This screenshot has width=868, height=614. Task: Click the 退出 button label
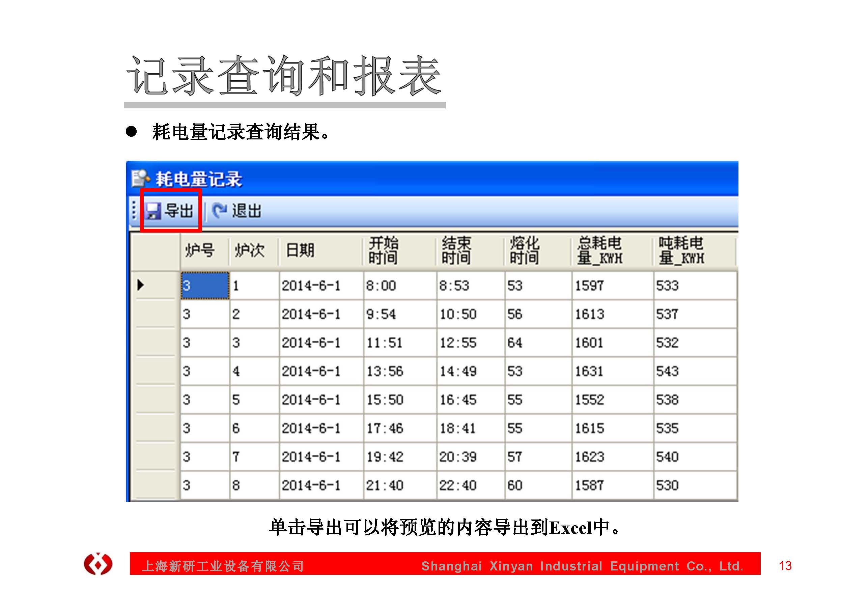coord(247,211)
